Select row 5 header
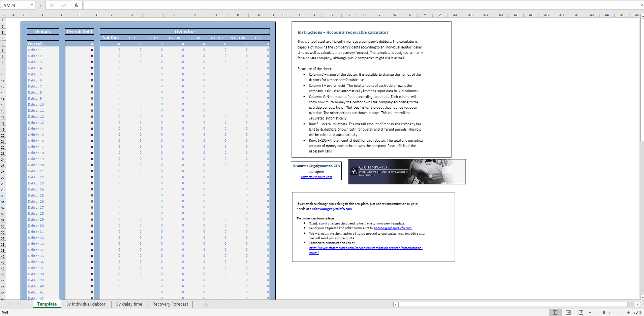The image size is (644, 316). [x=3, y=44]
